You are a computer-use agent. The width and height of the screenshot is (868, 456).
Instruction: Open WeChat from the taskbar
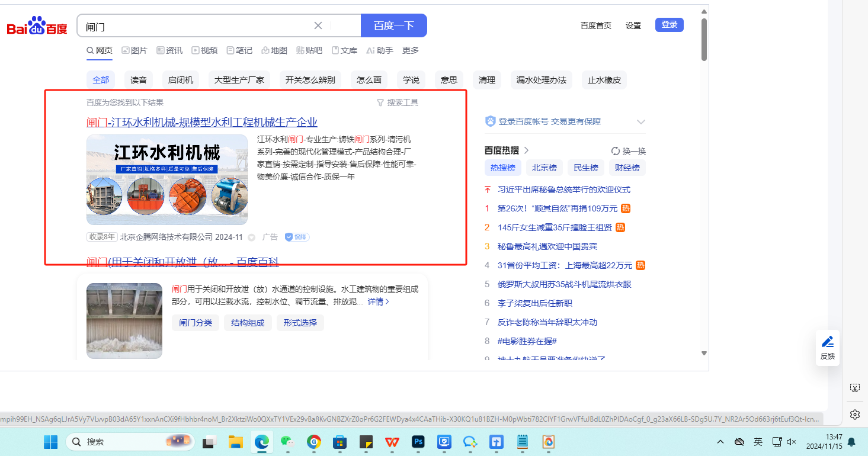click(x=287, y=442)
